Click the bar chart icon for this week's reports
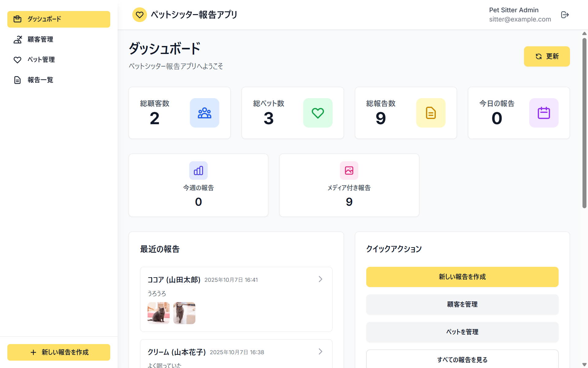 click(198, 171)
